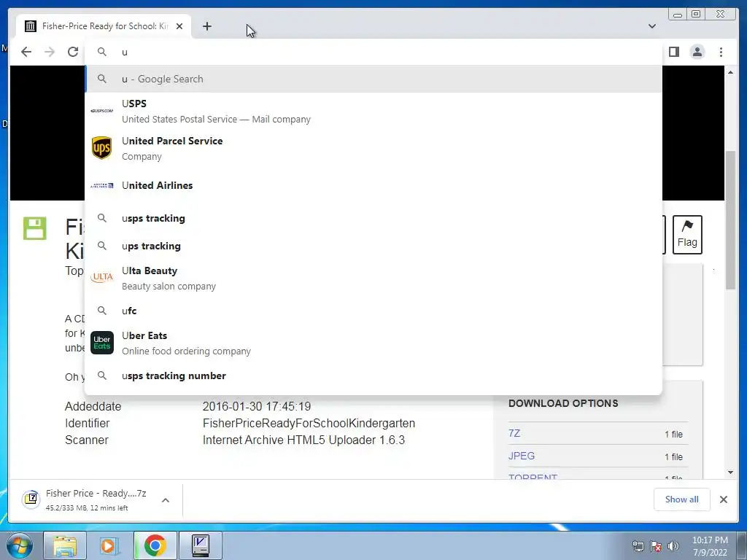The width and height of the screenshot is (747, 560).
Task: Click the volume speaker tray icon
Action: (673, 545)
